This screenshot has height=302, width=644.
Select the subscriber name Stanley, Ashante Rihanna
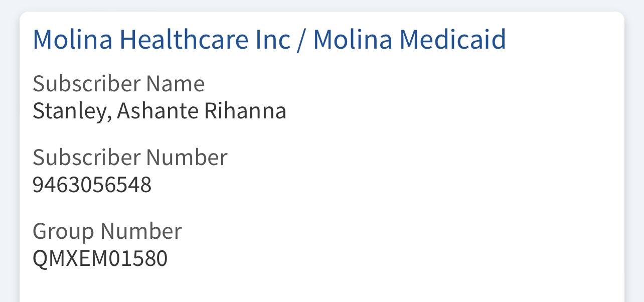pyautogui.click(x=159, y=111)
